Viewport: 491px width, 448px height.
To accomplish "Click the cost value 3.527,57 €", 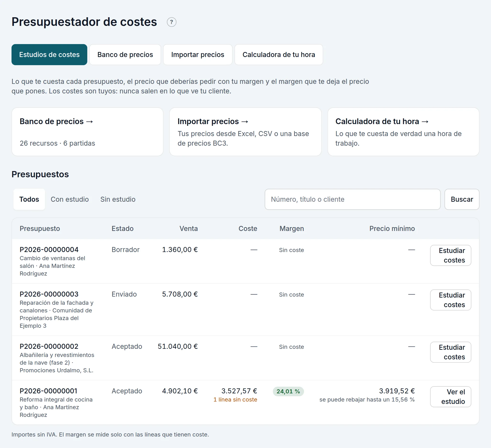I will (239, 391).
